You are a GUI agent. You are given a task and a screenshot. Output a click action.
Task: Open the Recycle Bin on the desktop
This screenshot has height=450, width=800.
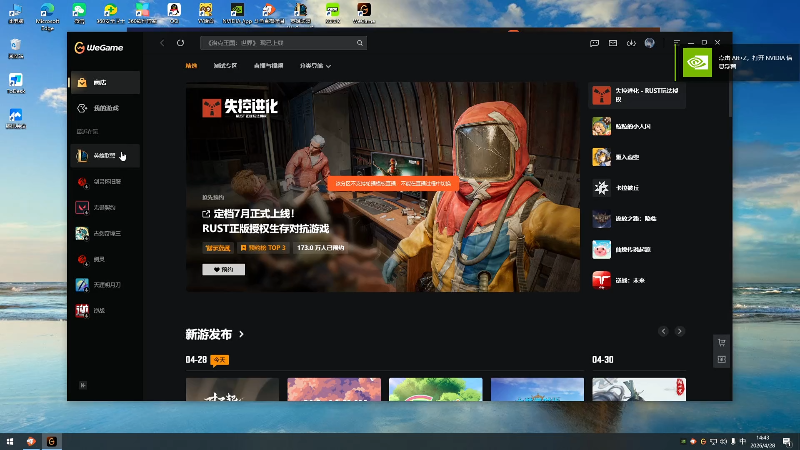[16, 49]
